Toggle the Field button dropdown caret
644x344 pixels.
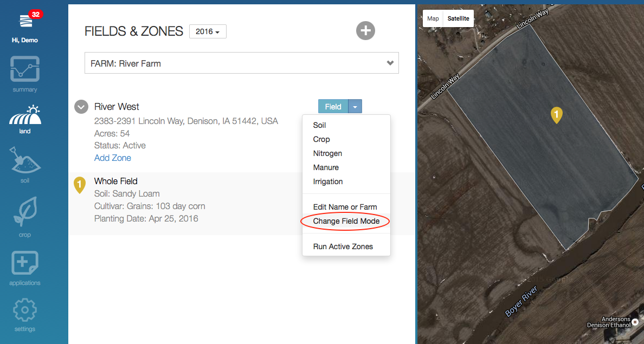coord(355,107)
